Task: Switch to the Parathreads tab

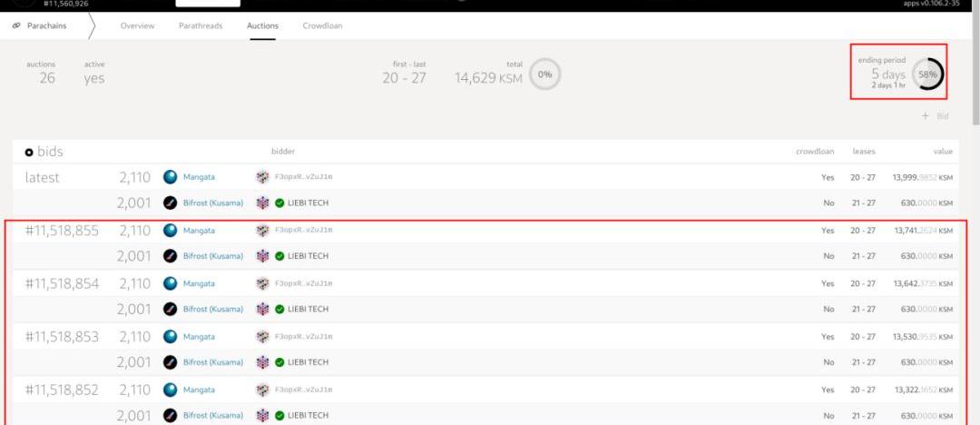Action: (201, 25)
